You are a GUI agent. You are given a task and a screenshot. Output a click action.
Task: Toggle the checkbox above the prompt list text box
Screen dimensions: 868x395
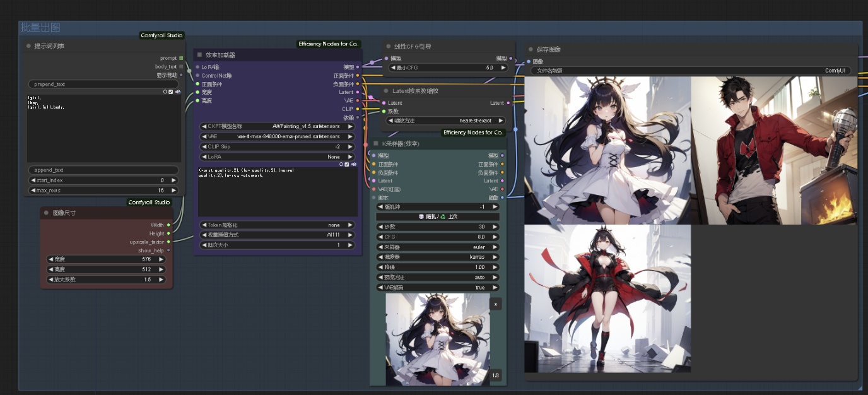tap(171, 91)
